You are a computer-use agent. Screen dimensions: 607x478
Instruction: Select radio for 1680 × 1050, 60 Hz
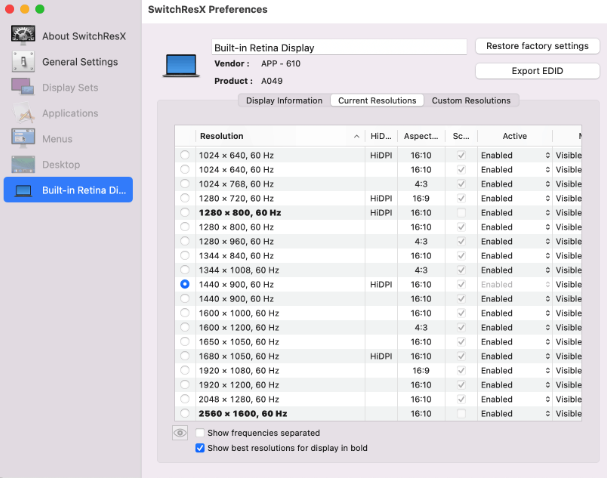coord(185,356)
